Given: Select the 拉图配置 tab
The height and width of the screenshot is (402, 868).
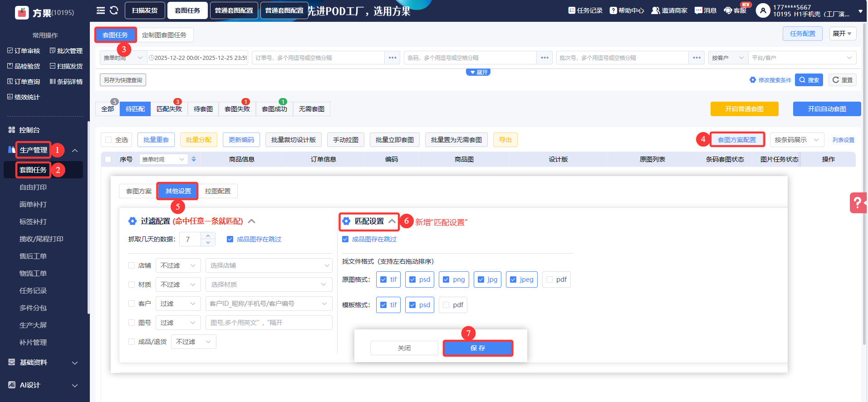Looking at the screenshot, I should click(217, 191).
